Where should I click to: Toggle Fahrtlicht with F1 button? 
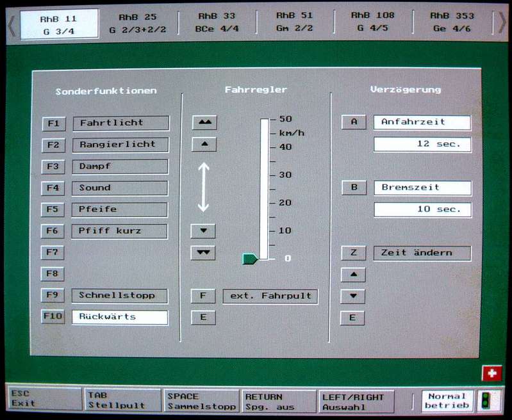[x=53, y=123]
